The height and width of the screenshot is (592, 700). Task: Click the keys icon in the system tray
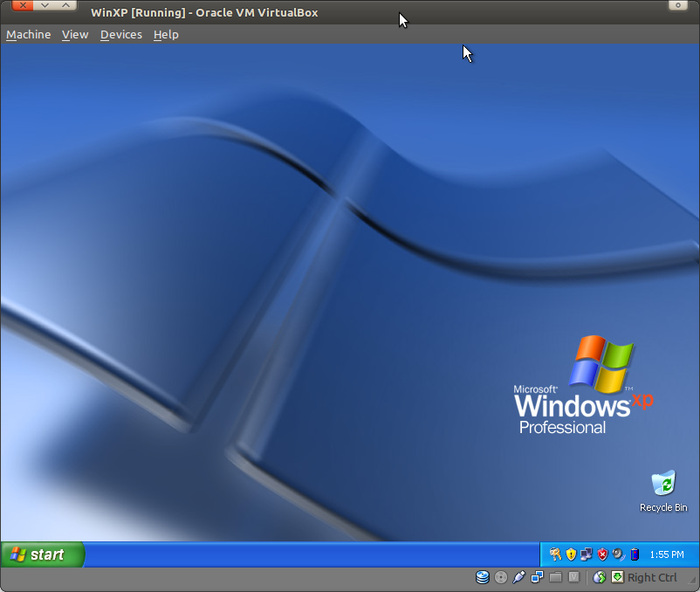556,554
